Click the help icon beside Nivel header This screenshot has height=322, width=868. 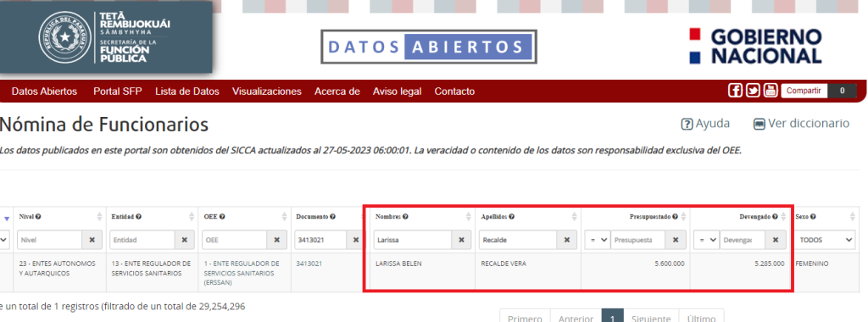coord(39,216)
